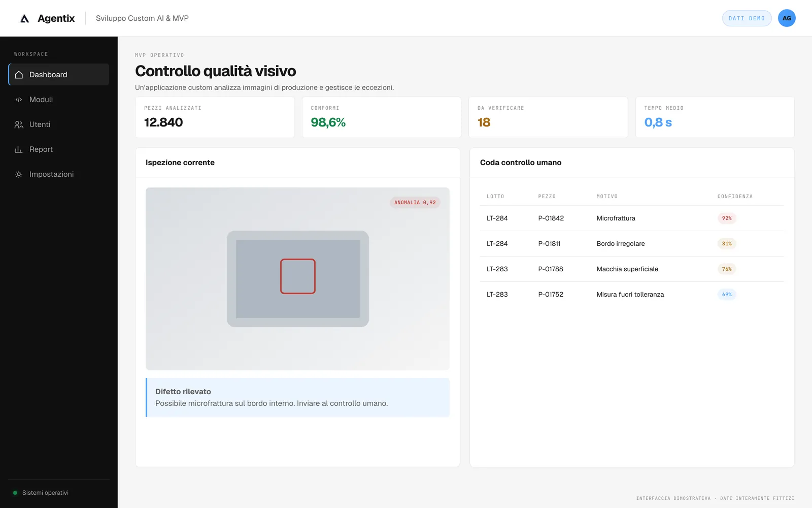Open the Dashboard sidebar item

tap(59, 75)
